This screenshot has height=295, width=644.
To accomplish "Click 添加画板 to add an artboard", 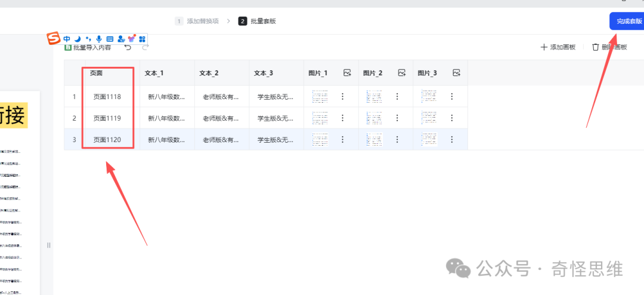I will click(x=558, y=47).
